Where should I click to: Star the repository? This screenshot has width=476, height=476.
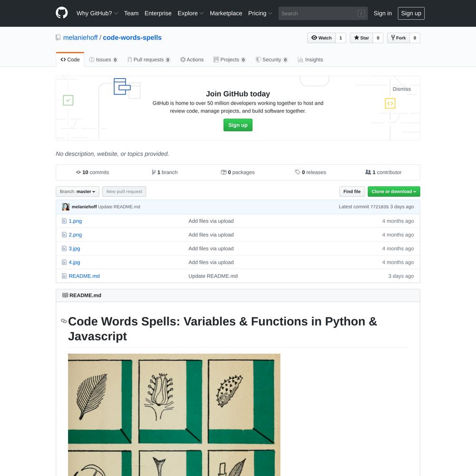pyautogui.click(x=361, y=38)
